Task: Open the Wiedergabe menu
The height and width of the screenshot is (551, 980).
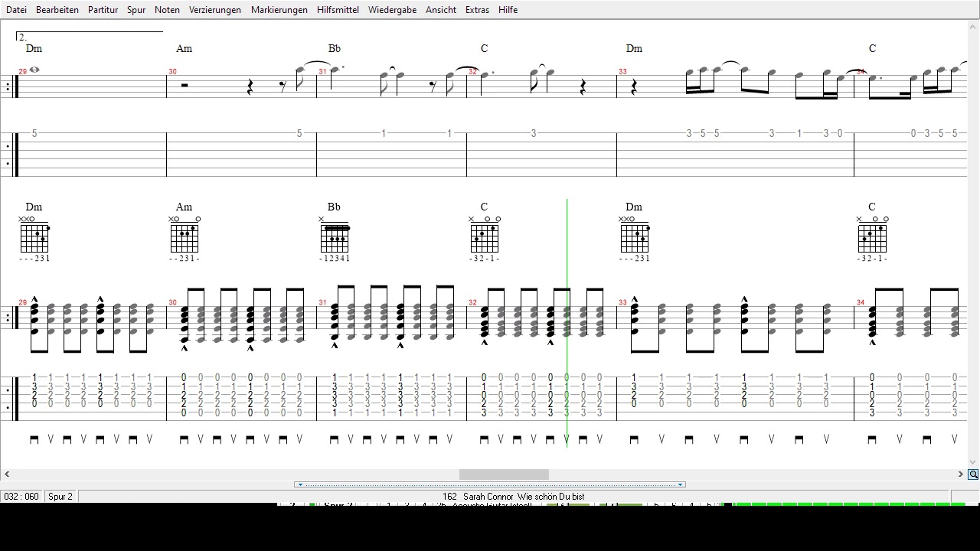Action: (392, 10)
